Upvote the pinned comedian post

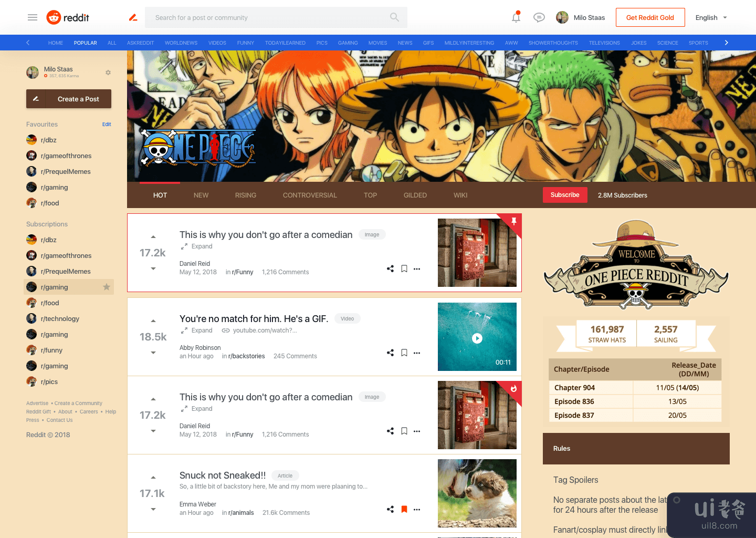click(153, 237)
